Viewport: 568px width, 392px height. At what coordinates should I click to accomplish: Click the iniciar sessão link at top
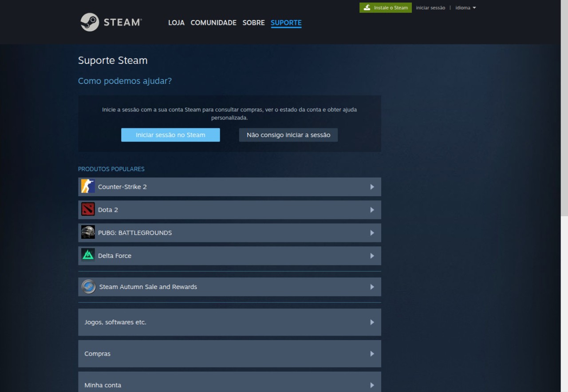(x=430, y=8)
